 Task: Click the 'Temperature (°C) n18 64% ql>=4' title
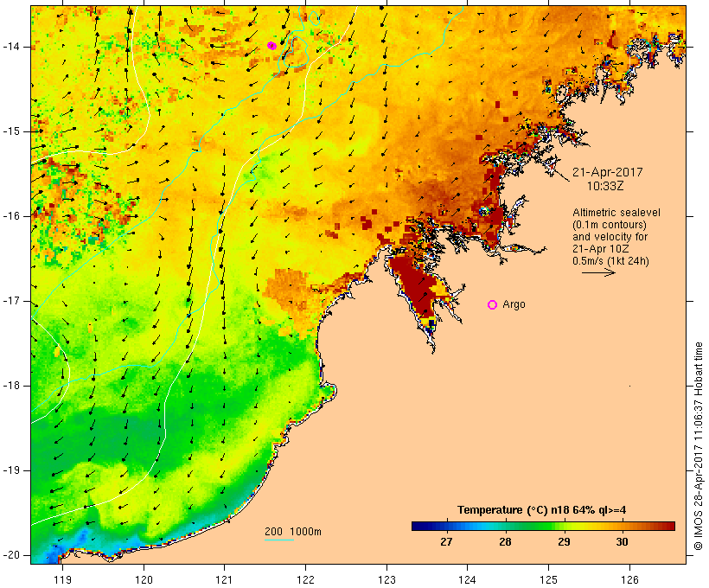point(542,510)
